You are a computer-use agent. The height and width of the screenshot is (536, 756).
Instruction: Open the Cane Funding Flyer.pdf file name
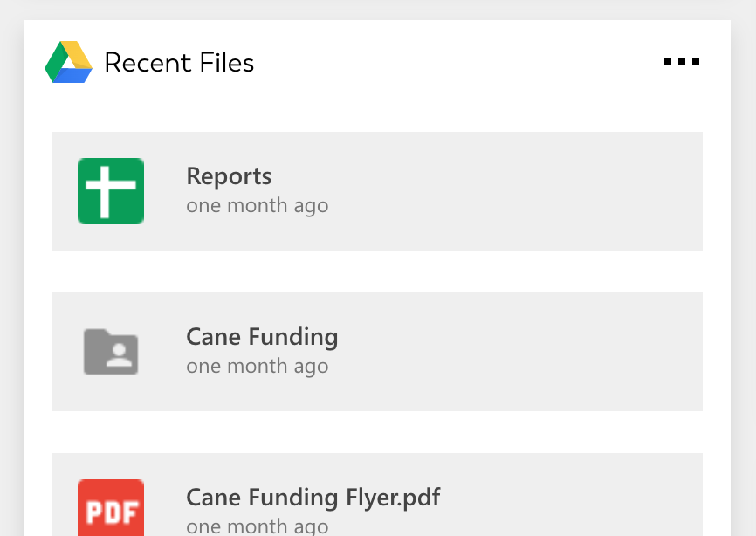pyautogui.click(x=313, y=498)
